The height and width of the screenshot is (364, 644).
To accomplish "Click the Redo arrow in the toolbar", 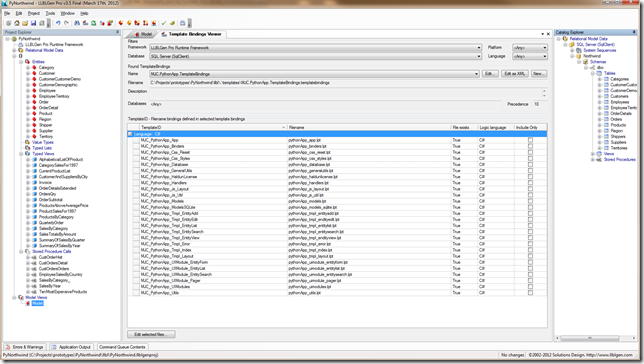I will pos(66,23).
